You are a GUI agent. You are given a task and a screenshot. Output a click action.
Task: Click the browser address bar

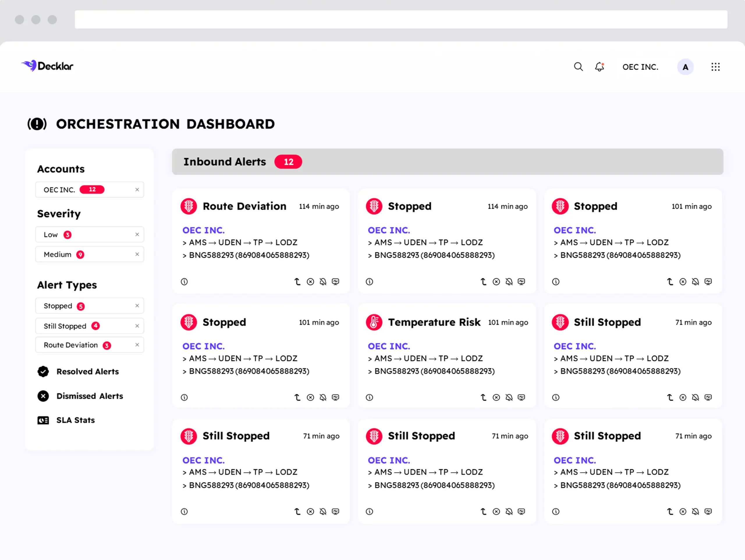pos(401,19)
